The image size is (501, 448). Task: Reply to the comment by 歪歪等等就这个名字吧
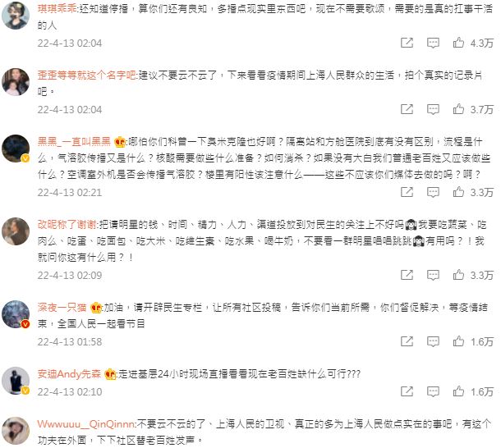coord(433,109)
